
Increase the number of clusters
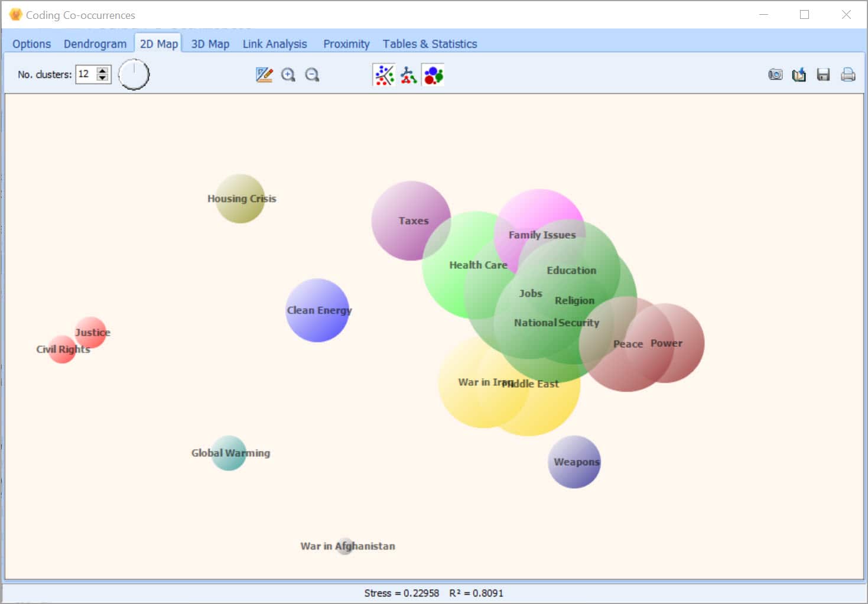(103, 70)
